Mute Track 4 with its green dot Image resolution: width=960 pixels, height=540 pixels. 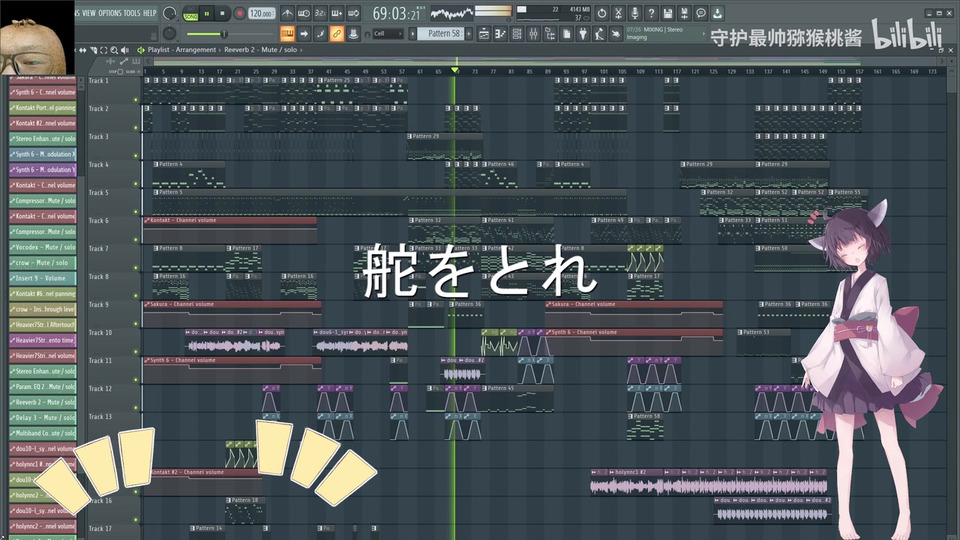(136, 184)
